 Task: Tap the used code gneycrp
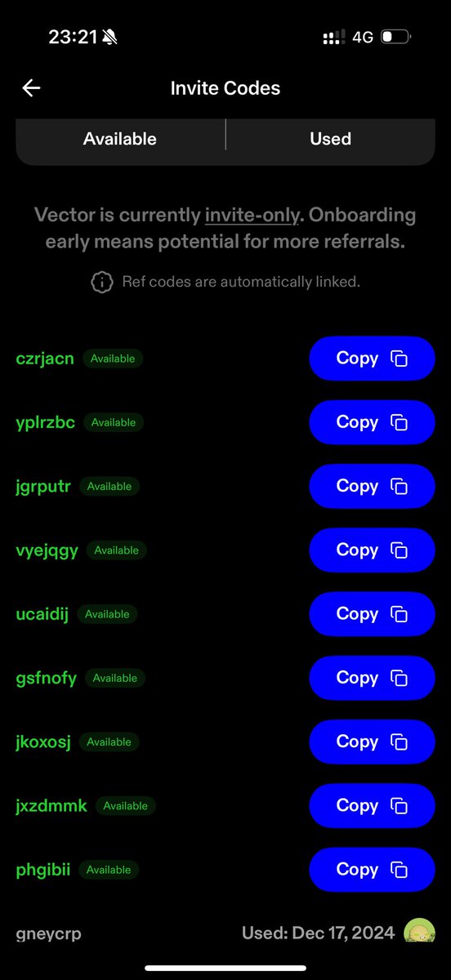pyautogui.click(x=49, y=933)
